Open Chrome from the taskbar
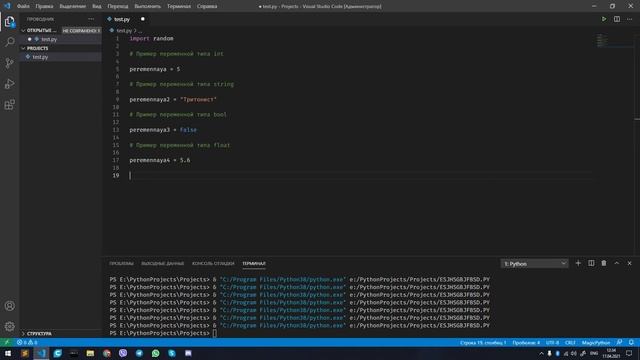 [107, 353]
